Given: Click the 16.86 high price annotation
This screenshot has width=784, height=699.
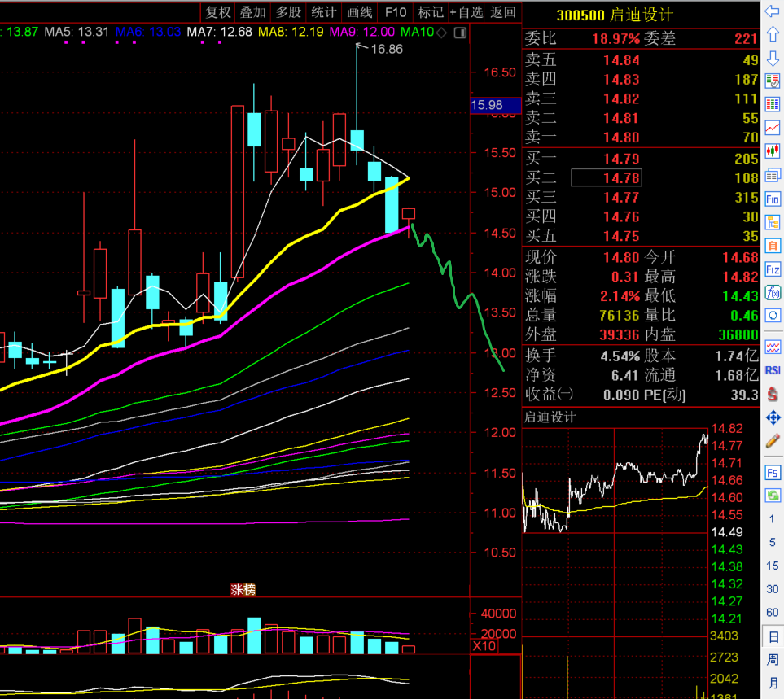Looking at the screenshot, I should coord(387,49).
